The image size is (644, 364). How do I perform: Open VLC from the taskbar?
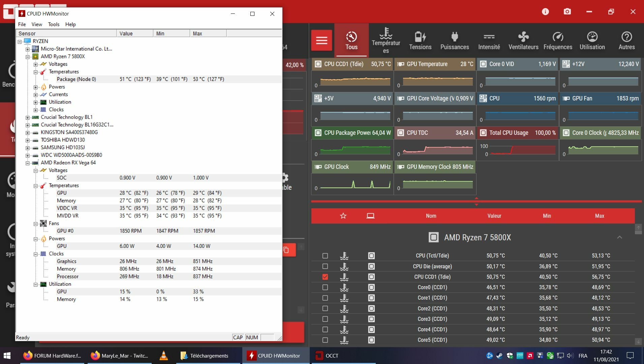(x=164, y=356)
